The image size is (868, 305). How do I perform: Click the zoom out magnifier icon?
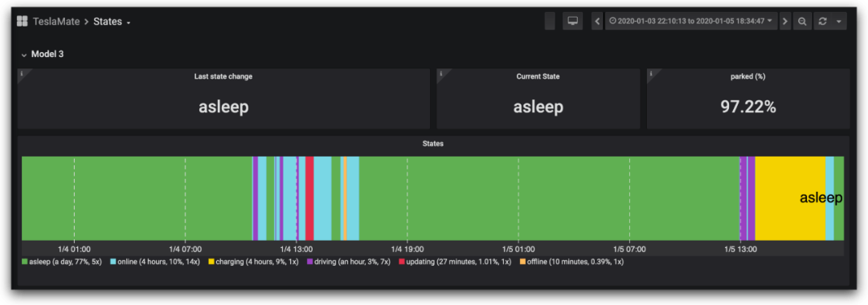pos(801,21)
